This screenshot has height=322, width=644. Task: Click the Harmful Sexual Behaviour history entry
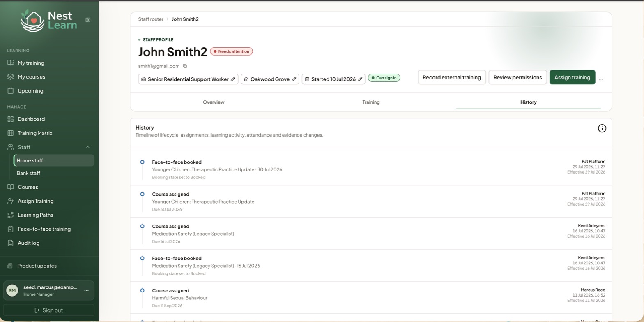click(371, 298)
